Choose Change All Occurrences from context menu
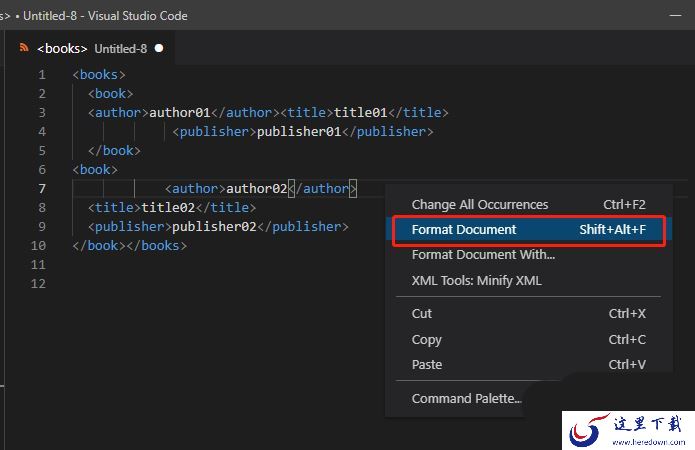 point(528,204)
